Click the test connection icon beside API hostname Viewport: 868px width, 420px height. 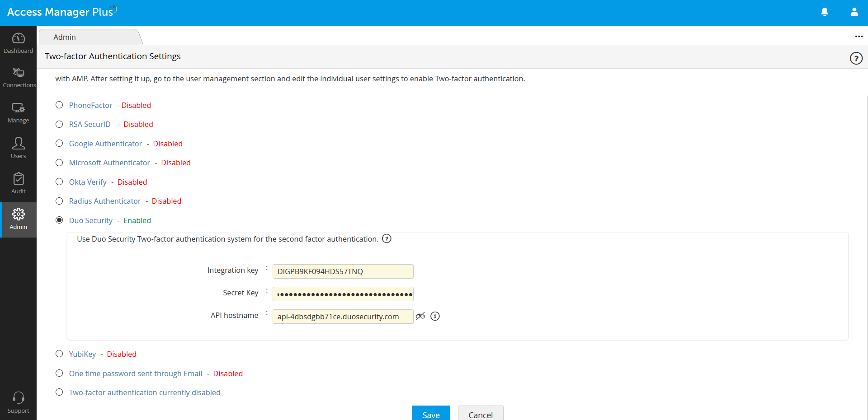click(x=420, y=316)
